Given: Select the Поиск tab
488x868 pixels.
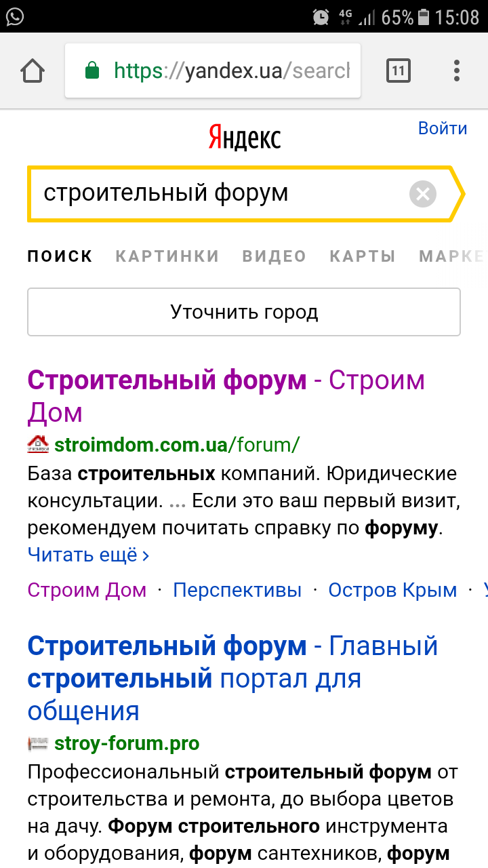Looking at the screenshot, I should pyautogui.click(x=60, y=256).
